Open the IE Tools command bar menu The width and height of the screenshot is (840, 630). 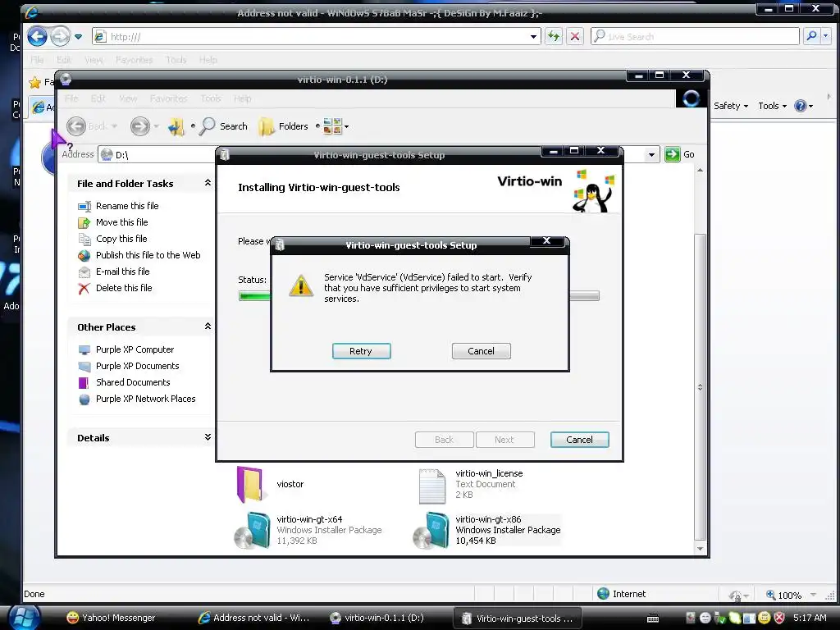pos(773,106)
